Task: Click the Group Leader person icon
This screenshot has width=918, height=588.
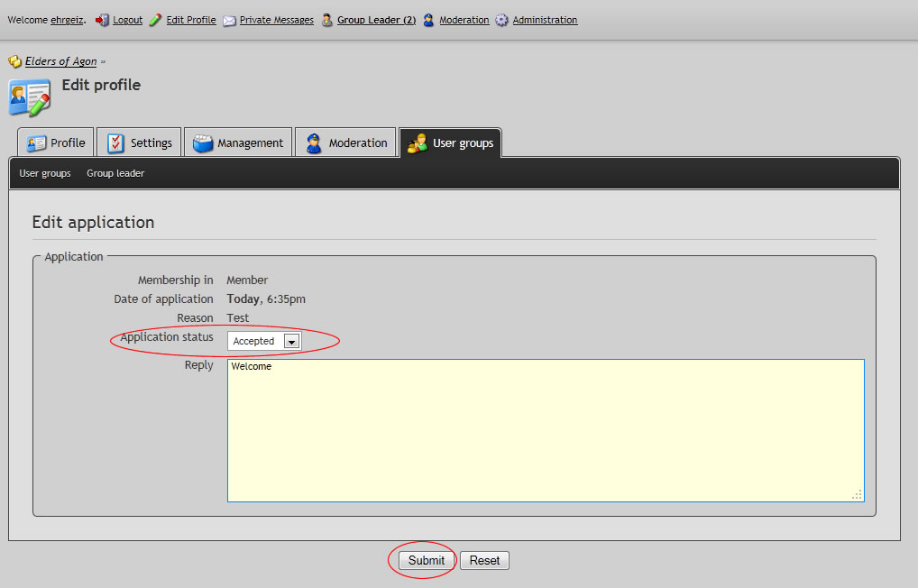Action: click(327, 20)
